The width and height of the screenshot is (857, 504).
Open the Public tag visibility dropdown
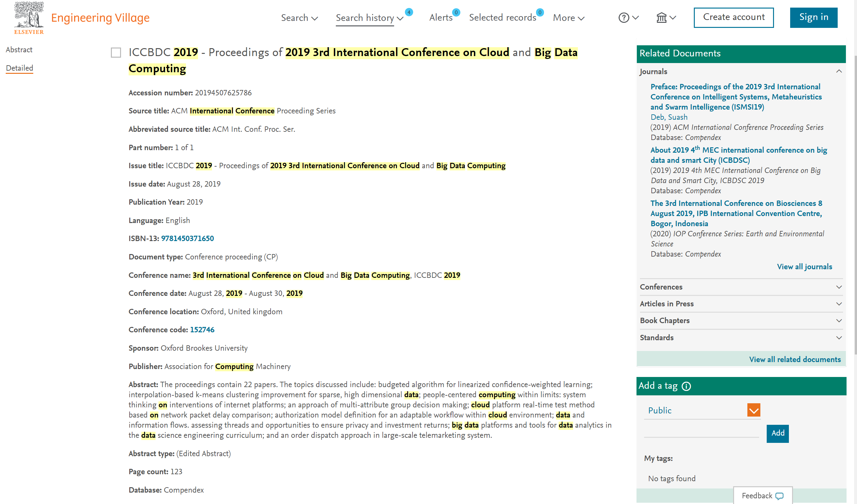coord(754,411)
